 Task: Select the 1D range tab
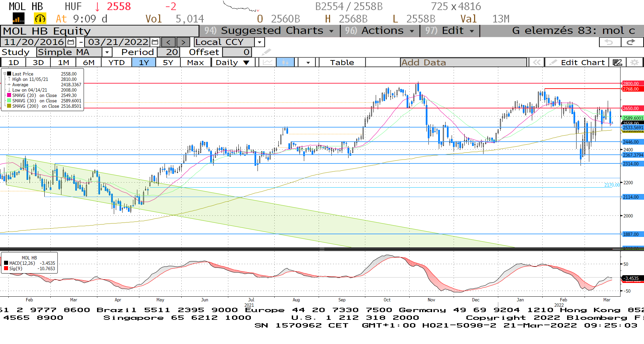[x=14, y=62]
